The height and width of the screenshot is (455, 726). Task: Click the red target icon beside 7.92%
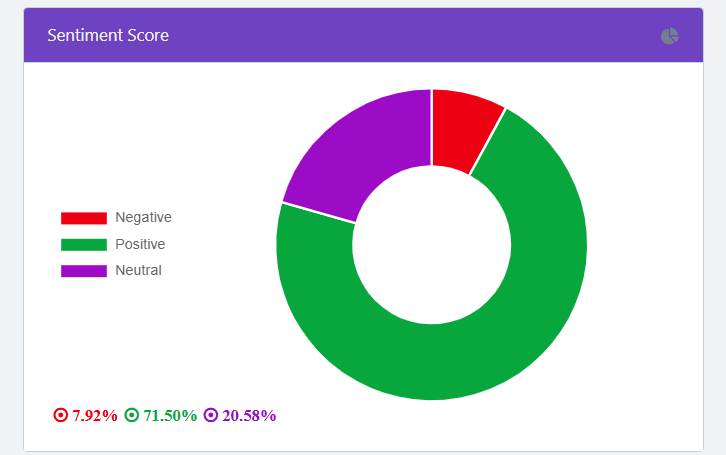(61, 415)
